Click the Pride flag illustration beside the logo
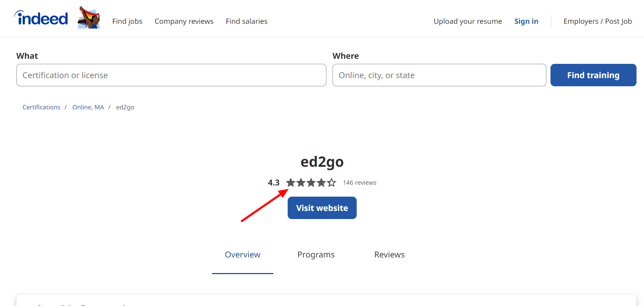The image size is (644, 306). pos(88,17)
